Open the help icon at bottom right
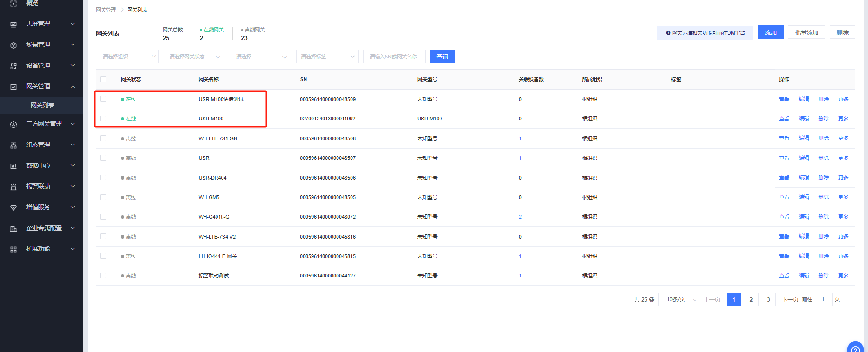868x352 pixels. (x=855, y=347)
